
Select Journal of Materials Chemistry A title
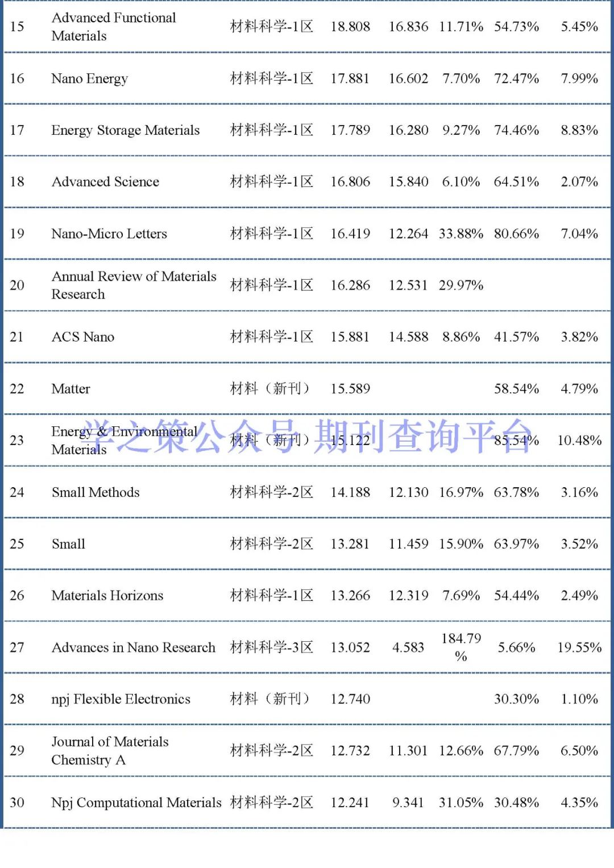[x=110, y=750]
